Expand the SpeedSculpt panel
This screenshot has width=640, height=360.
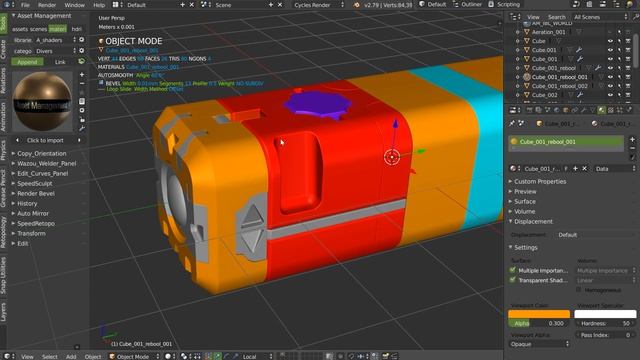point(35,184)
